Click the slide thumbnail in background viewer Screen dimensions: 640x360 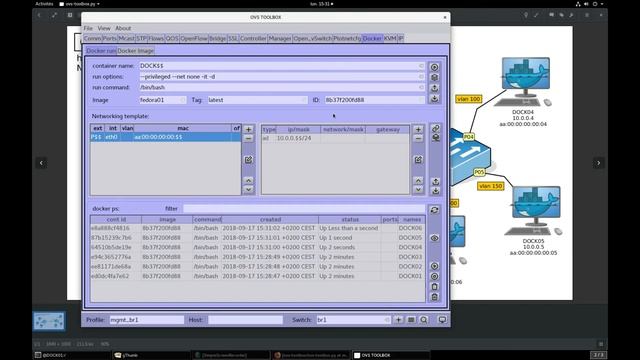49,321
